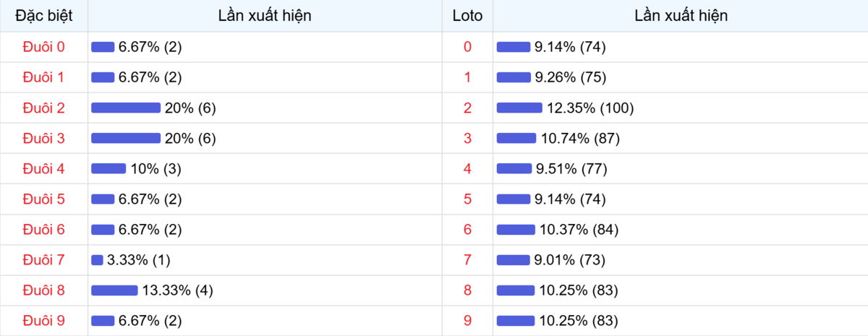868x336 pixels.
Task: Select Loto number 8
Action: (467, 290)
